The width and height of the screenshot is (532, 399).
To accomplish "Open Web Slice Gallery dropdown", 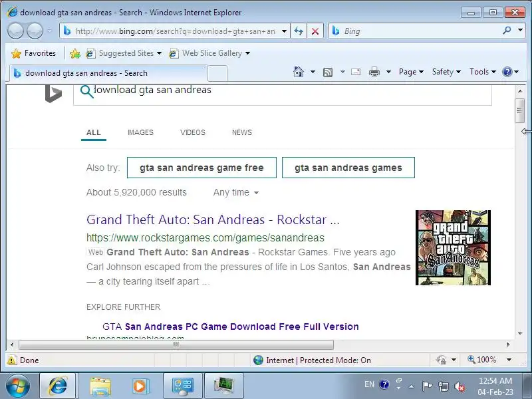I will pos(209,53).
